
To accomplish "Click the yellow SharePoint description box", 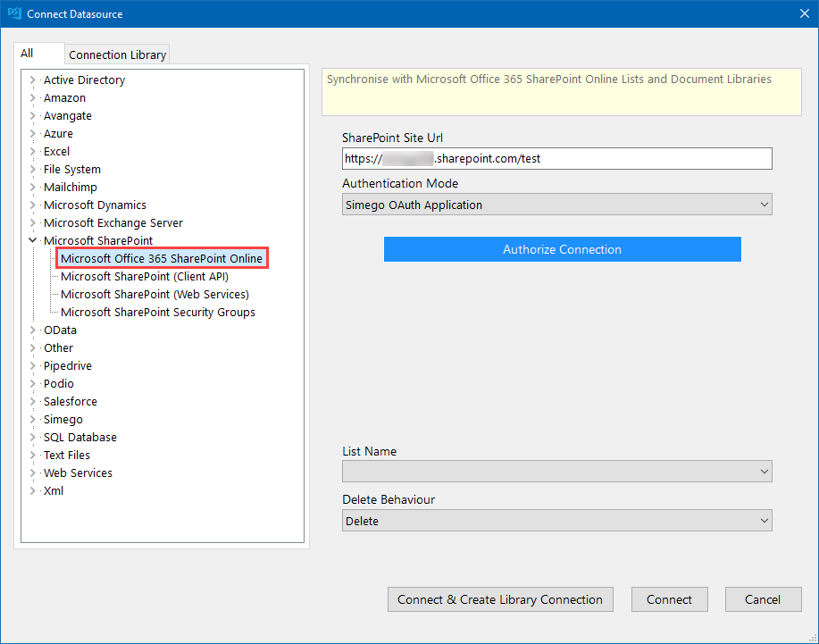I will click(562, 92).
